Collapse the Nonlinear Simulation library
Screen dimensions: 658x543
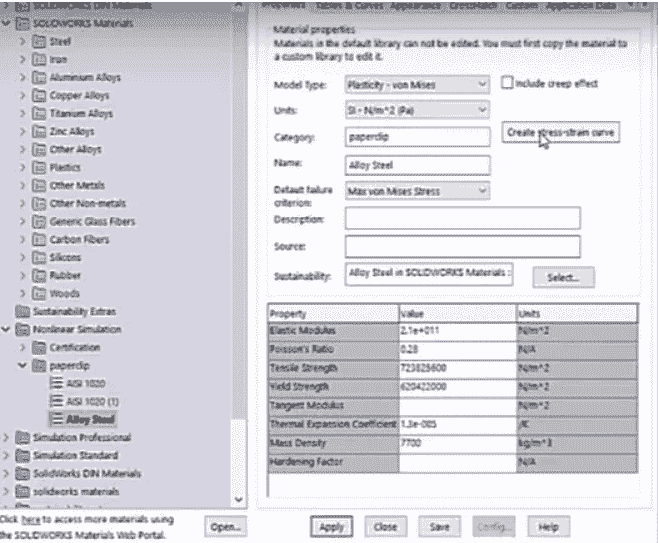[x=6, y=329]
